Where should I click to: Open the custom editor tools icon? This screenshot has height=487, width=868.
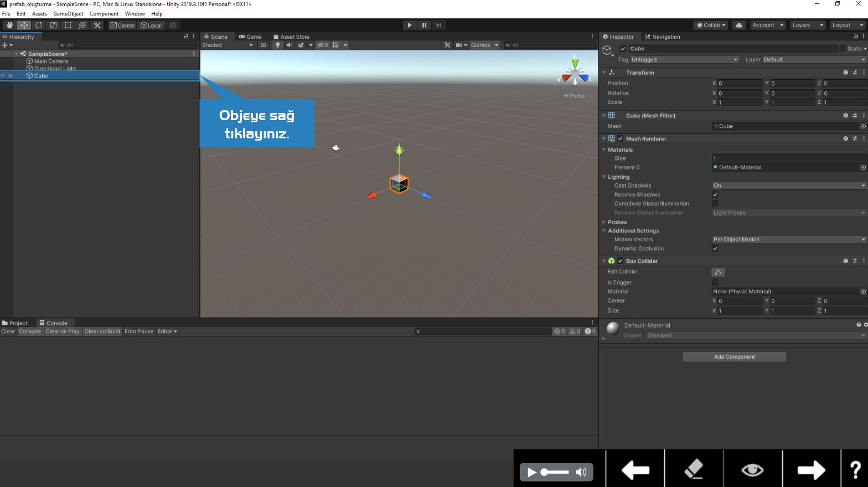coord(97,25)
